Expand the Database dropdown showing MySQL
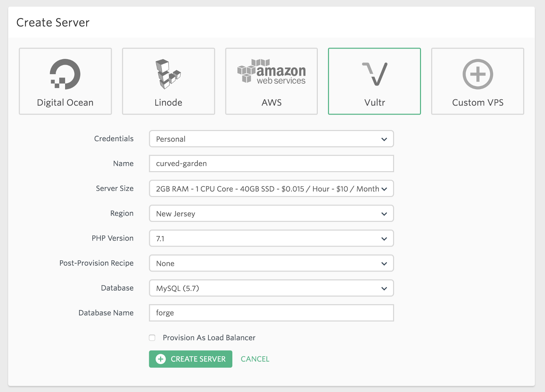The height and width of the screenshot is (392, 545). point(271,288)
